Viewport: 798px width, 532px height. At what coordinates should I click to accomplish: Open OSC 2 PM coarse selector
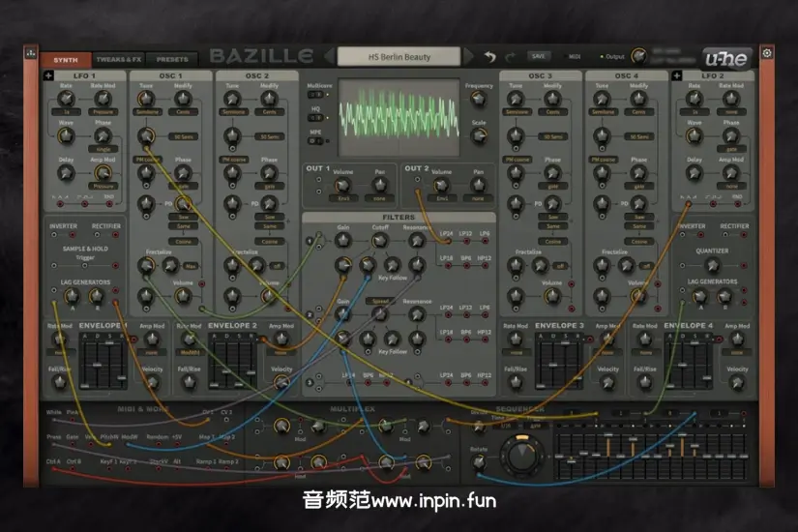(234, 160)
